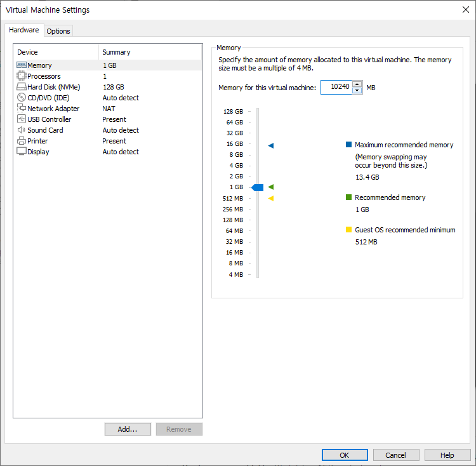This screenshot has width=476, height=466.
Task: Click the 13.4 GB maximum memory value
Action: coord(367,177)
